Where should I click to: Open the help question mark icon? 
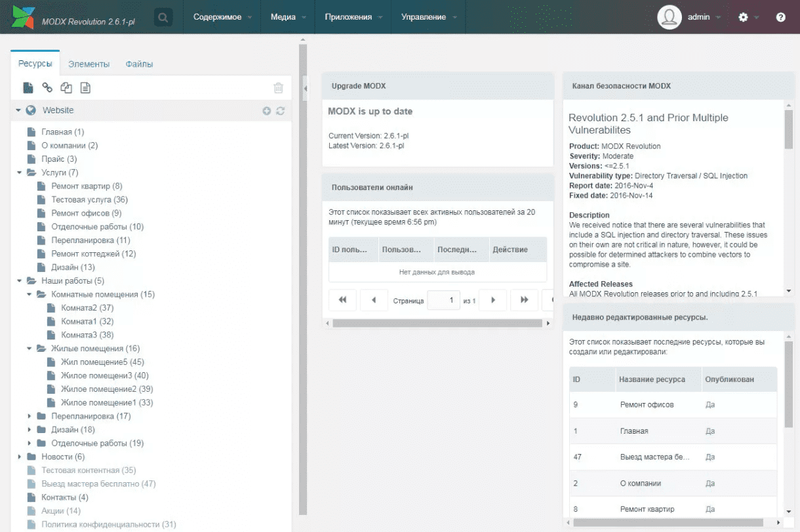pos(780,17)
